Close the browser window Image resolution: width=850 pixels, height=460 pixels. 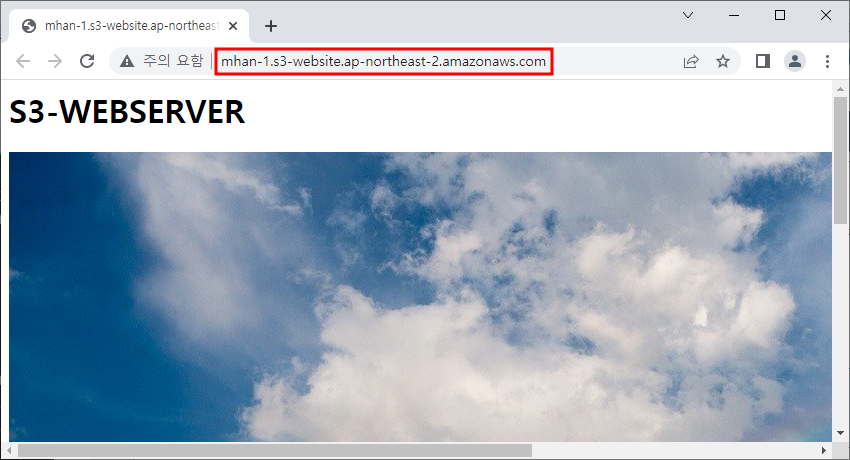click(826, 15)
